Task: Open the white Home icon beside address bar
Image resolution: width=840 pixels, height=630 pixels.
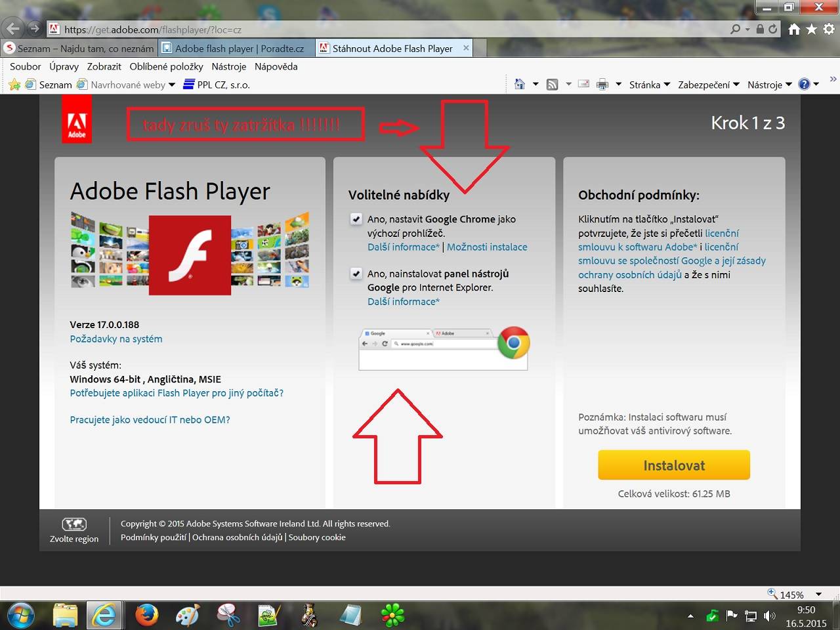Action: [x=795, y=29]
